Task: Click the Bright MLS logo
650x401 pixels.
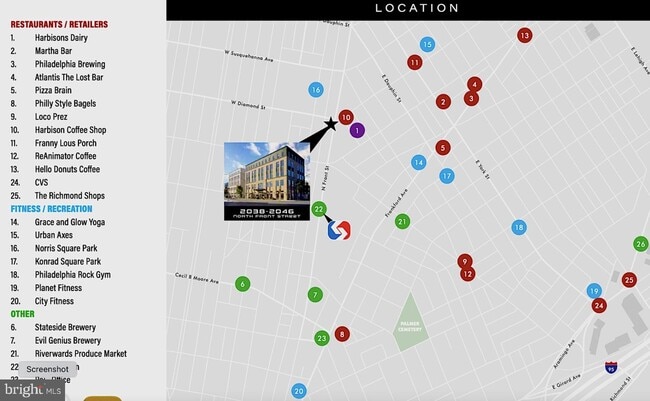Action: pos(32,390)
